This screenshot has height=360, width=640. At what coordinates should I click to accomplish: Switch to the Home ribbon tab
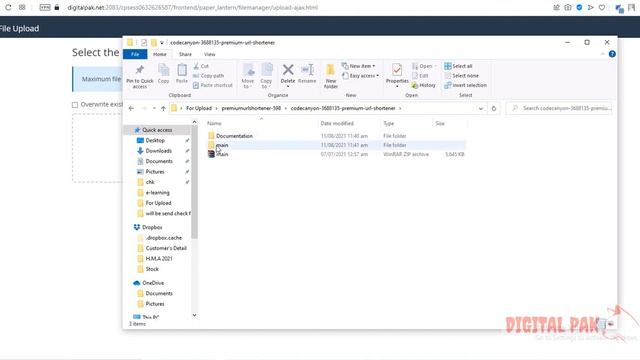coord(160,54)
